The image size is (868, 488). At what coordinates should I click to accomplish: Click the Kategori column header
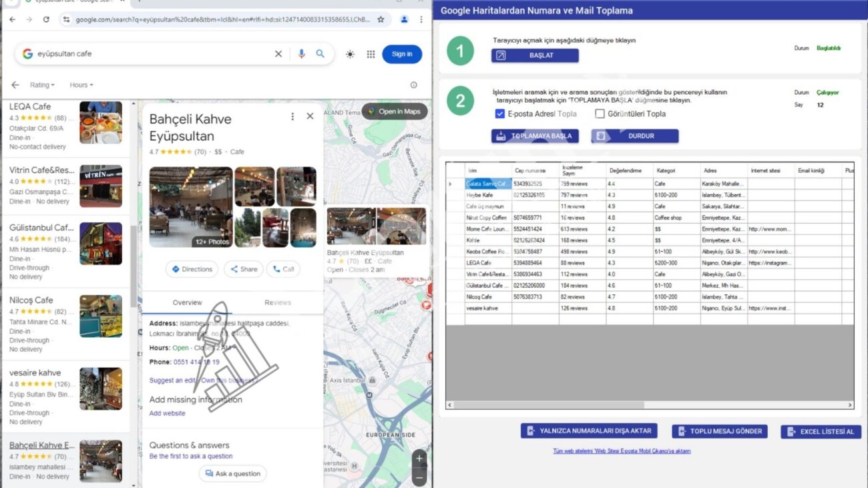click(x=676, y=170)
